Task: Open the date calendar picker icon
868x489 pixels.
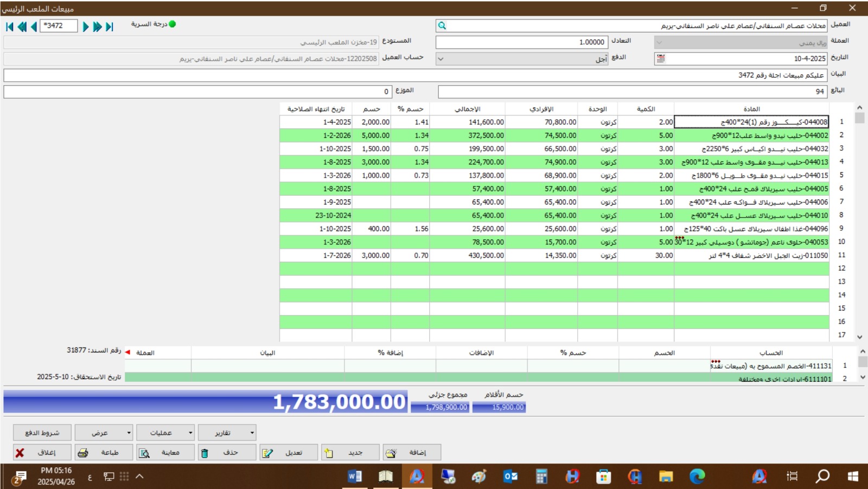Action: click(660, 59)
